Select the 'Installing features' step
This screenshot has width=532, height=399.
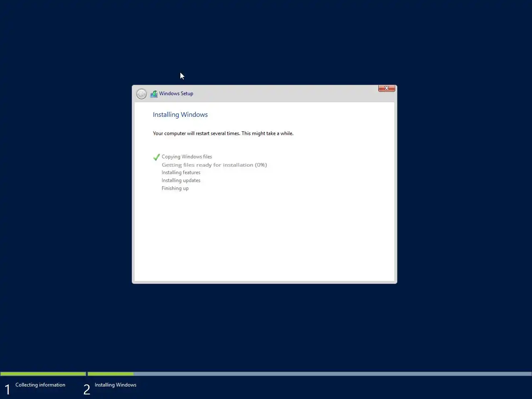point(181,172)
